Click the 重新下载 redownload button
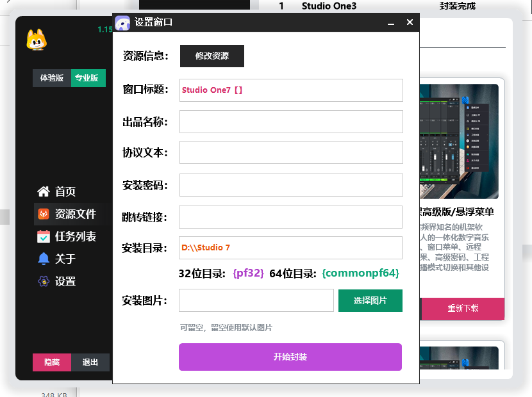Viewport: 532px width, 397px height. pos(463,309)
